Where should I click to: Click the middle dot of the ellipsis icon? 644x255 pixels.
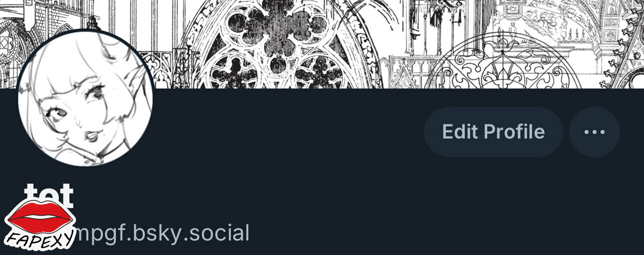click(595, 132)
